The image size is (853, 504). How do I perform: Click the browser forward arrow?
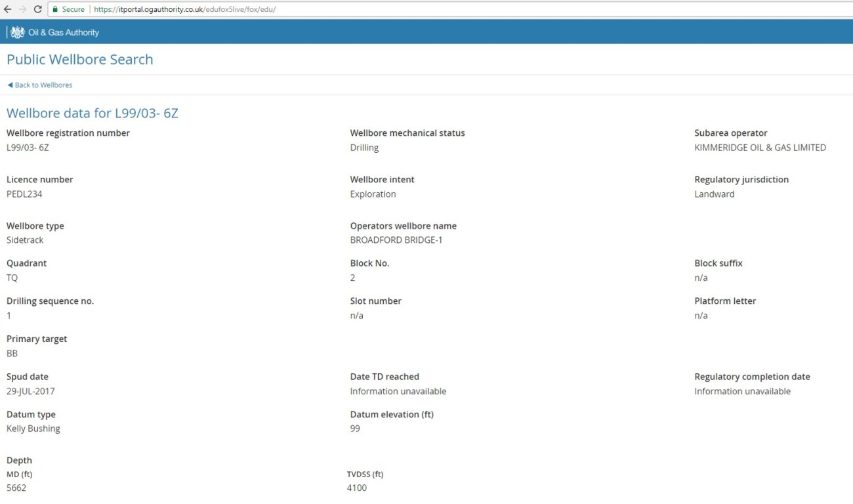(x=22, y=9)
